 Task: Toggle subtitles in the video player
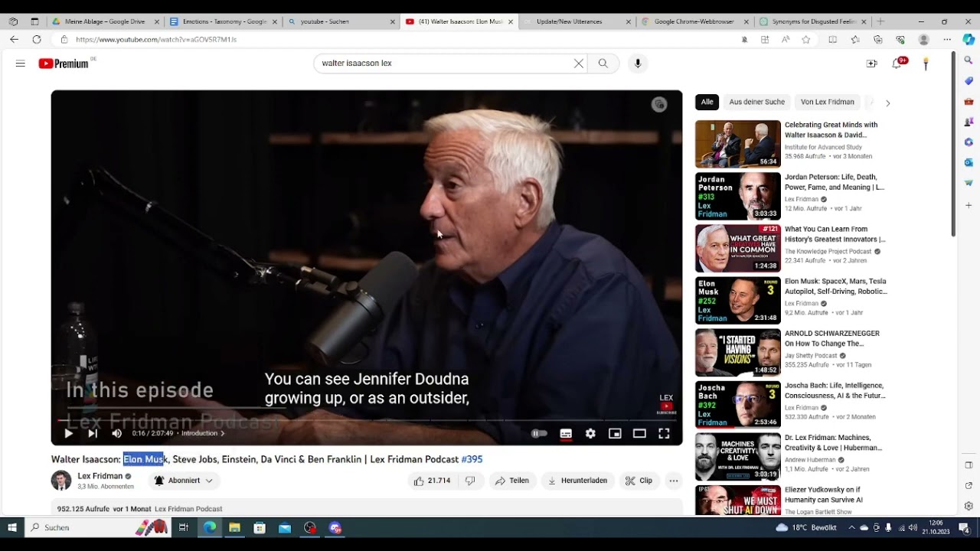[566, 433]
